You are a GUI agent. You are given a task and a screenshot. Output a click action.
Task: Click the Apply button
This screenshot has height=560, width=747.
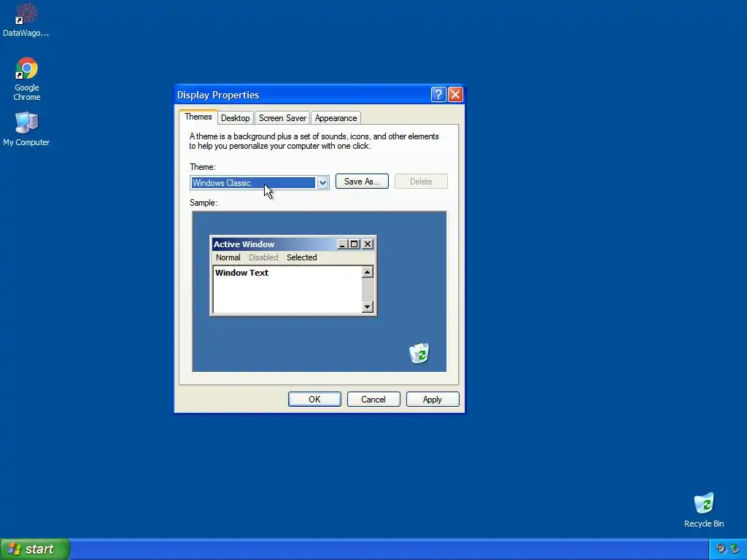[x=433, y=400]
